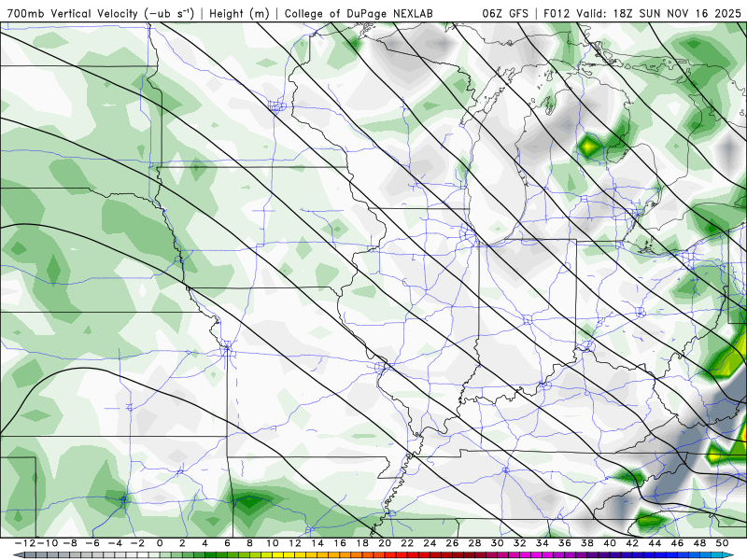Screen dimensions: 747x560
Task: Click the '-2' color scale label
Action: pyautogui.click(x=136, y=543)
